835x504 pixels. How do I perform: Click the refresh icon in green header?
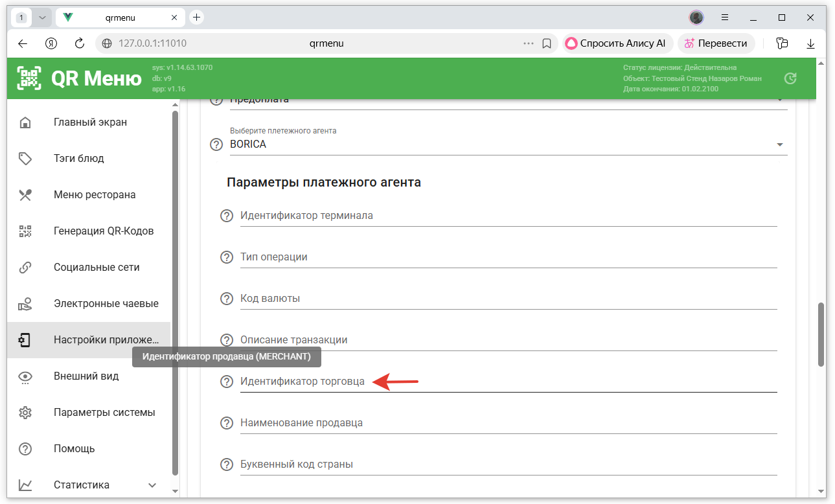(x=790, y=78)
